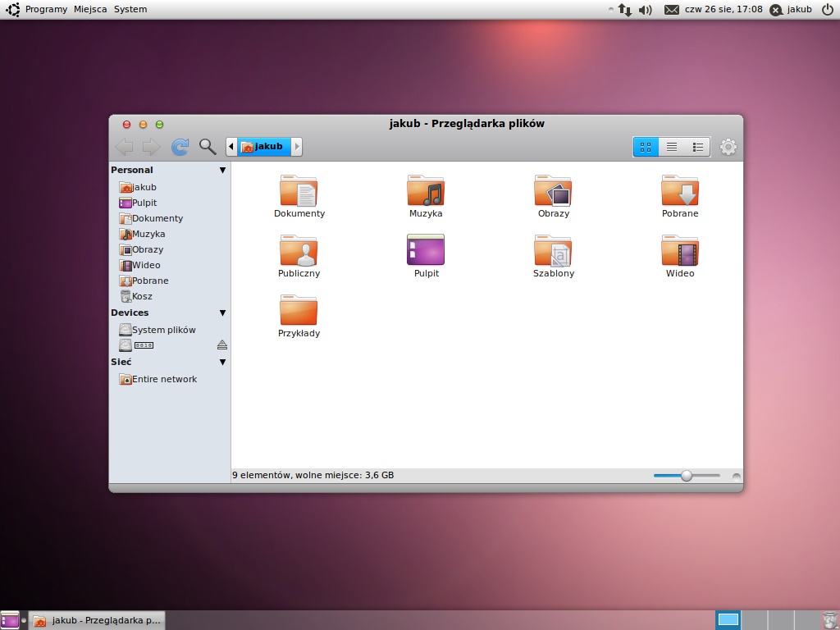Reload the view with the refresh arrow
Screen dimensions: 840x630
click(x=180, y=146)
